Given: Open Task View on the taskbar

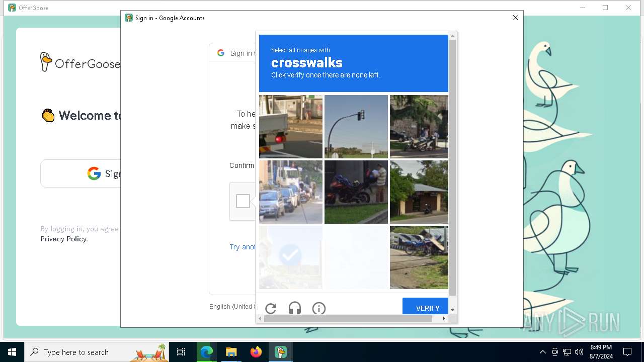Looking at the screenshot, I should [181, 352].
